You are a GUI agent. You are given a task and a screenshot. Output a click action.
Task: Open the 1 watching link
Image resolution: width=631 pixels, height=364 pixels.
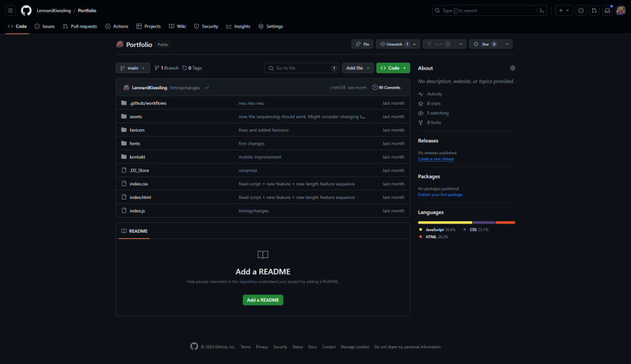tap(433, 113)
